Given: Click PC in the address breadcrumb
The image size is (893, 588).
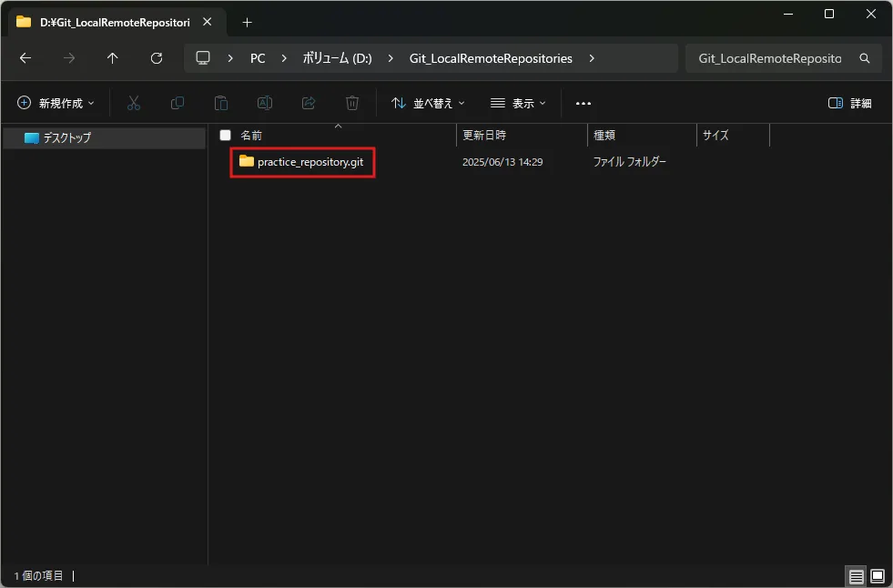Looking at the screenshot, I should pos(258,58).
